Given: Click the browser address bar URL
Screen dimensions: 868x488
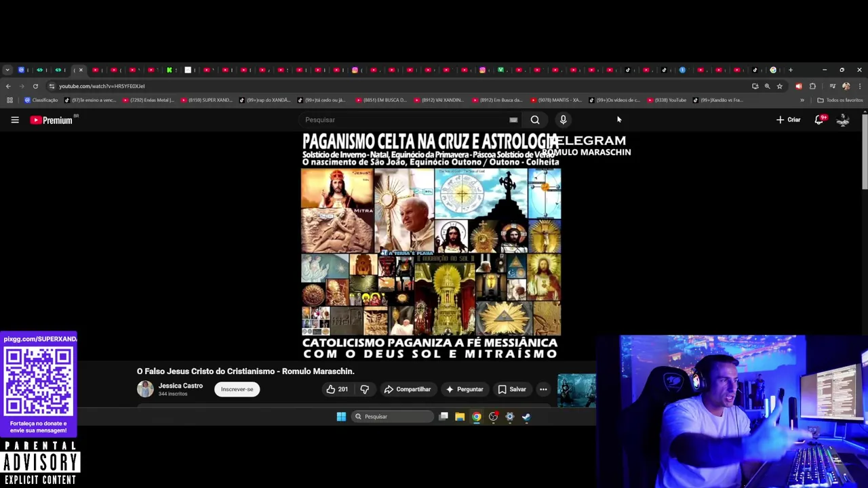Looking at the screenshot, I should (102, 86).
